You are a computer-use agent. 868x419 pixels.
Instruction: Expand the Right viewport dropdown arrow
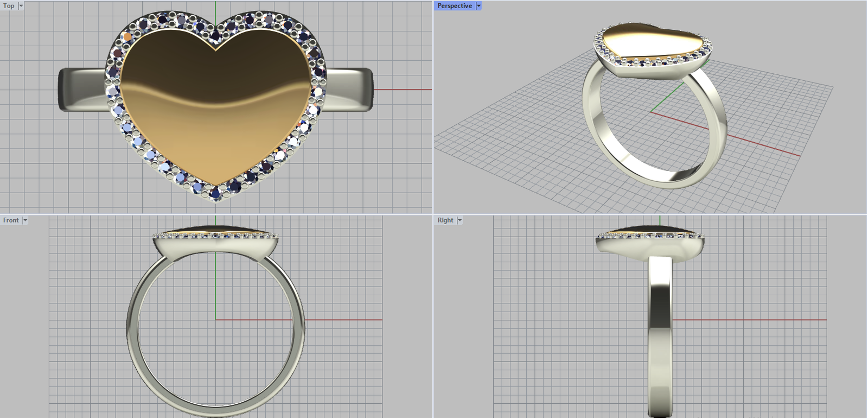(x=459, y=220)
